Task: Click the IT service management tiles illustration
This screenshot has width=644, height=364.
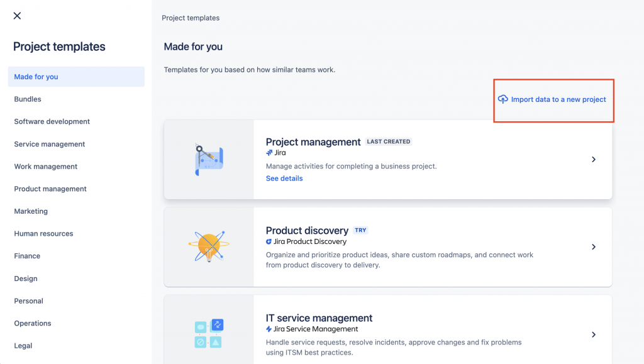Action: point(209,334)
